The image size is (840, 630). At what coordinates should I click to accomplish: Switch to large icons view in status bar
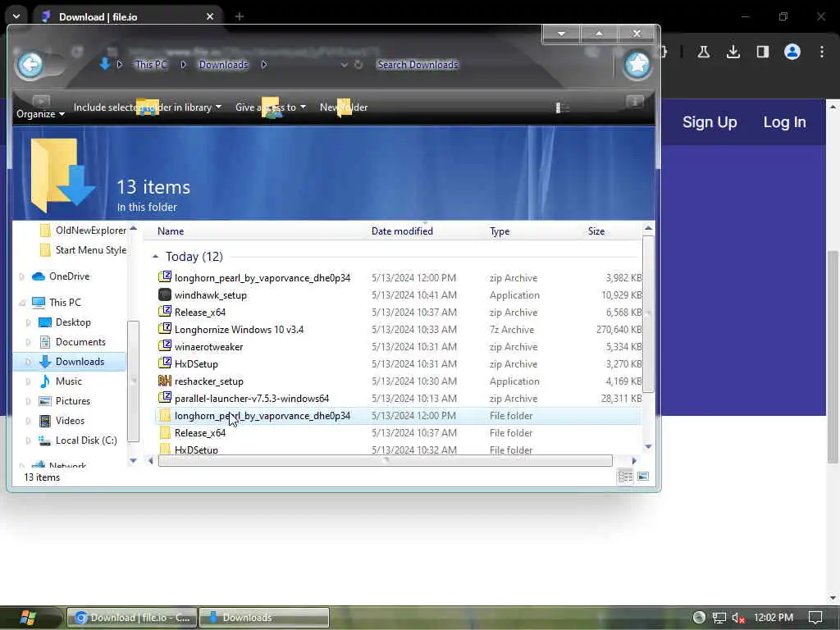coord(643,477)
